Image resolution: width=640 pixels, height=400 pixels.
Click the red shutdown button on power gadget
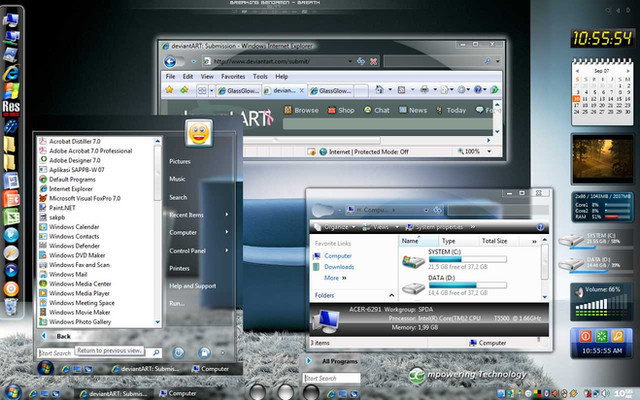[585, 336]
